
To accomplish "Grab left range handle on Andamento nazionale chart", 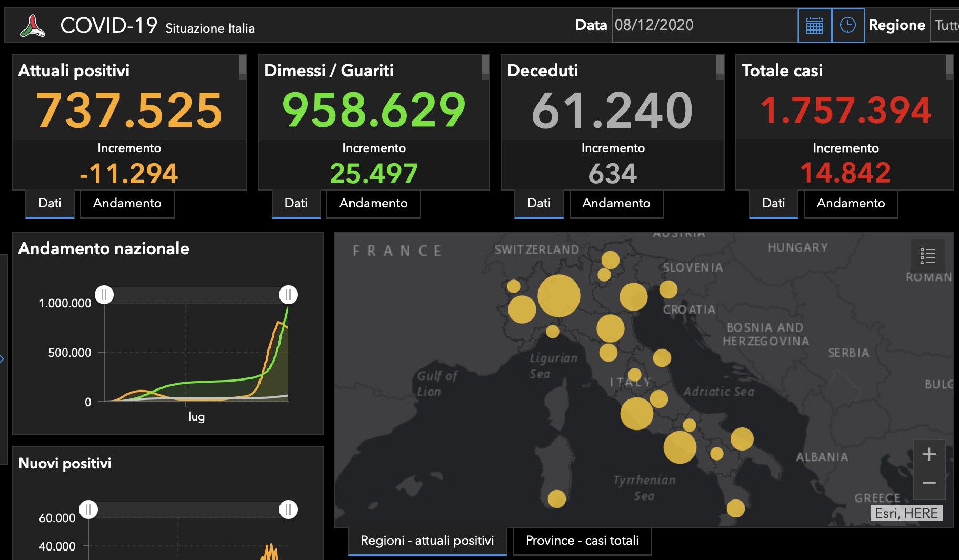I will pyautogui.click(x=104, y=295).
